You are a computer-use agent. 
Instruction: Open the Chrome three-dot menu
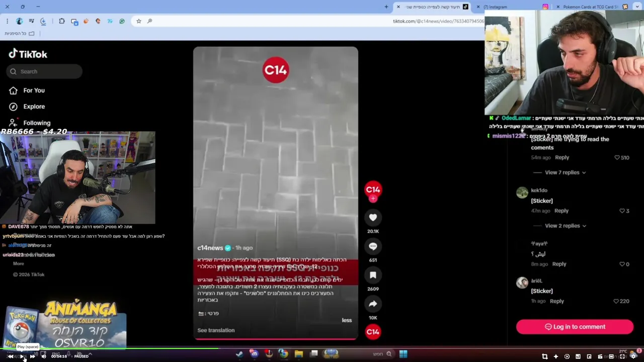(x=7, y=21)
